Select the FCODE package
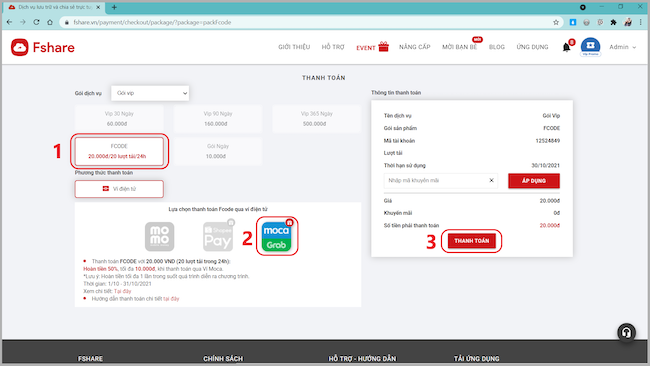 119,151
